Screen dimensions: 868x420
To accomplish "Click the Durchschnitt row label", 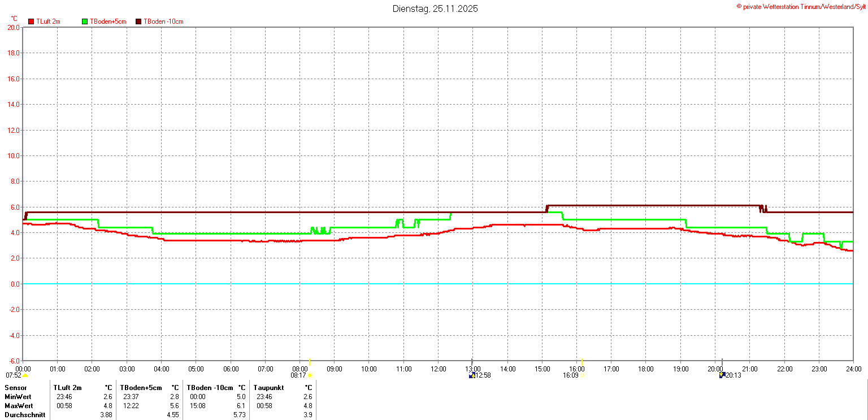I will (25, 415).
